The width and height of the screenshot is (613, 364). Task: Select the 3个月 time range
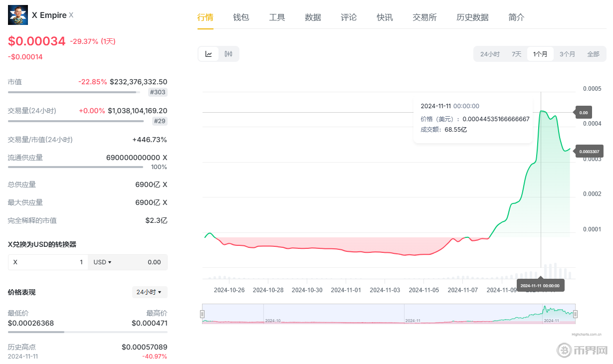pos(567,54)
